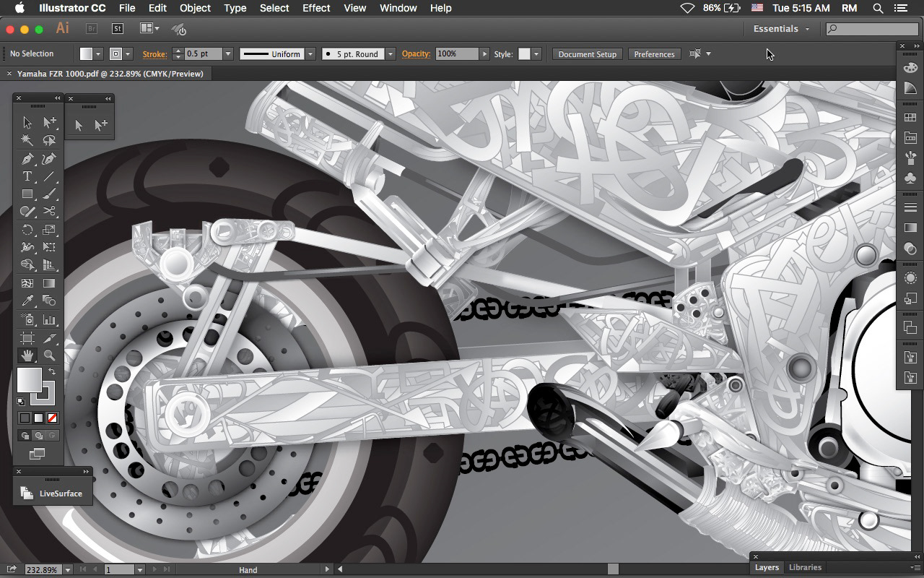Select the Curvature tool
This screenshot has height=578, width=924.
tap(49, 159)
